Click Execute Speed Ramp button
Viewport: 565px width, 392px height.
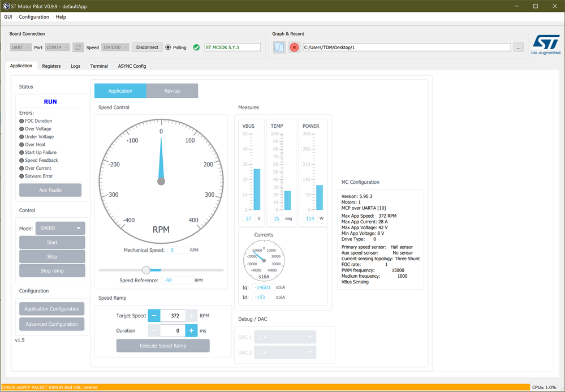pos(163,346)
